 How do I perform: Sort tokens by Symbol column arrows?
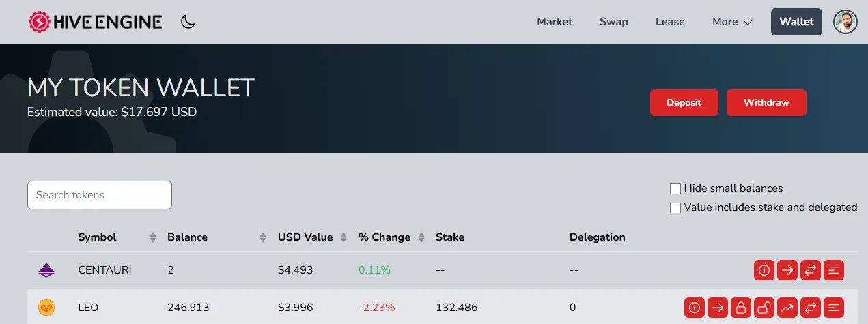153,237
